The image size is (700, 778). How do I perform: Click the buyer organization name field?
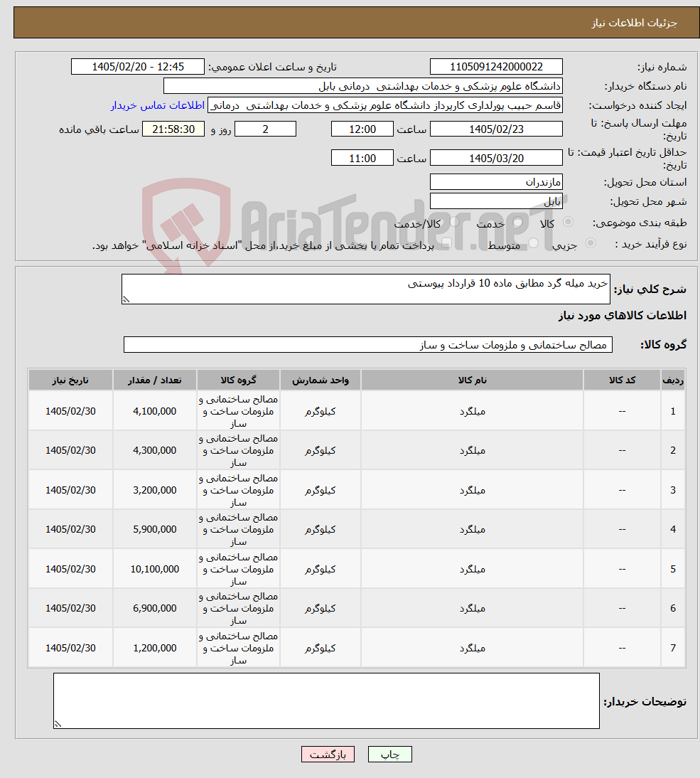(x=363, y=86)
